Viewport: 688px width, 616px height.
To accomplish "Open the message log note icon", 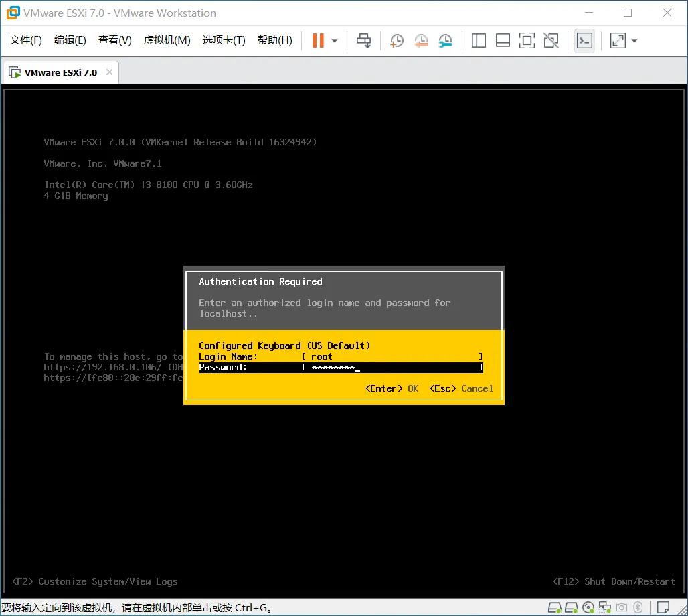I will coord(663,608).
